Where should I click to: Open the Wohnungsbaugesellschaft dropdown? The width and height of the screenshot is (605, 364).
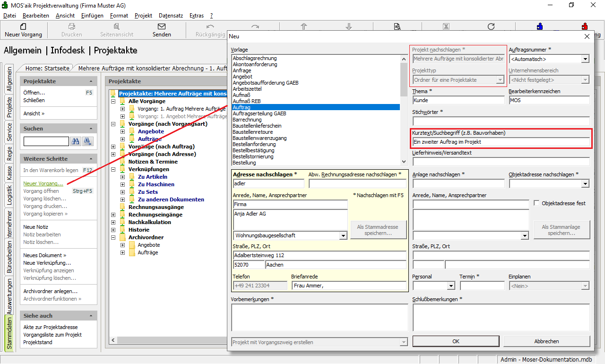[x=343, y=235]
